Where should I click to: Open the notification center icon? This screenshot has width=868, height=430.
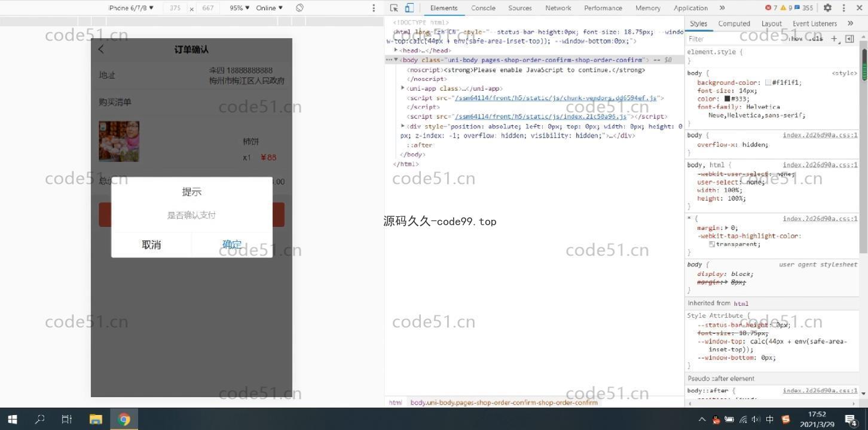point(851,419)
